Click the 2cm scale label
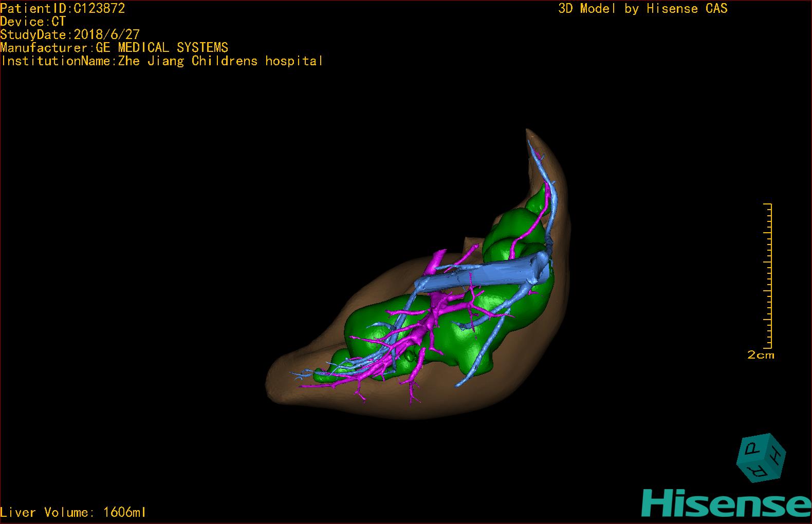The image size is (812, 524). point(761,355)
